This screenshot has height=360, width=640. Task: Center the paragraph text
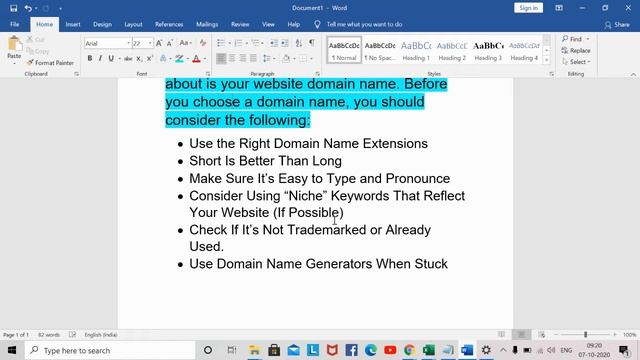coord(232,59)
